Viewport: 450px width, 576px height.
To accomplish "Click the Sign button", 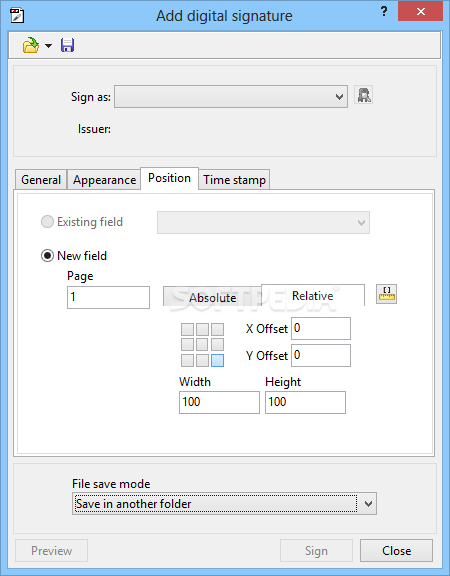I will pyautogui.click(x=316, y=550).
